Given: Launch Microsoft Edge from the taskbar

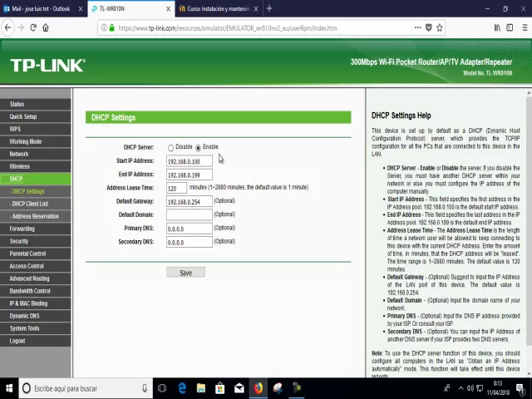Looking at the screenshot, I should pos(182,388).
